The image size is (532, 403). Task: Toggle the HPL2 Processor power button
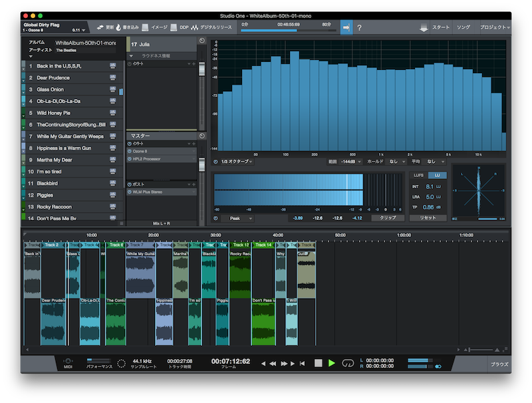(x=130, y=159)
